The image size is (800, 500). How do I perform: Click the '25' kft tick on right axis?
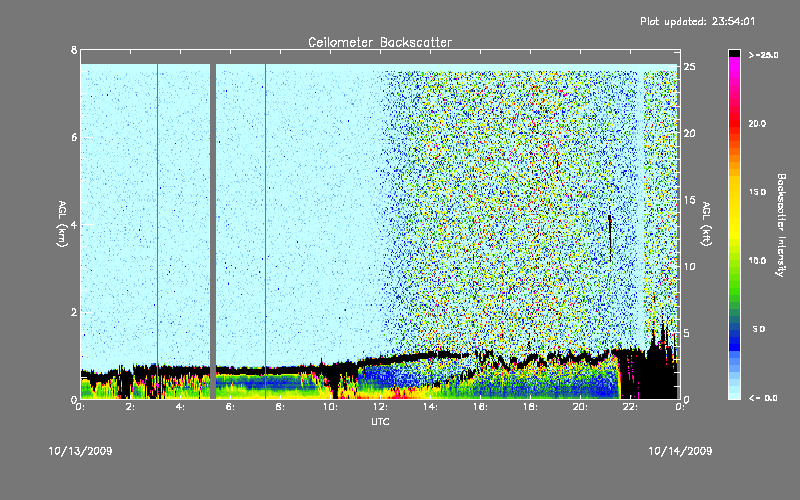point(690,67)
